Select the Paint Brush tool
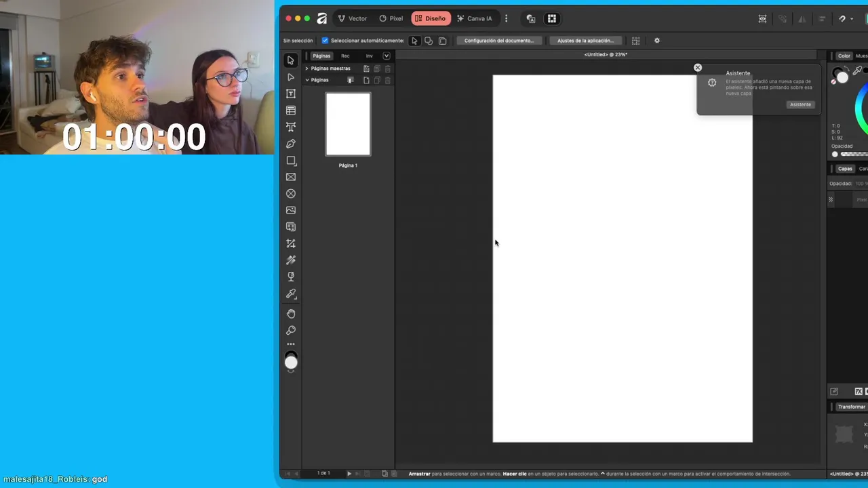868x488 pixels. [291, 260]
